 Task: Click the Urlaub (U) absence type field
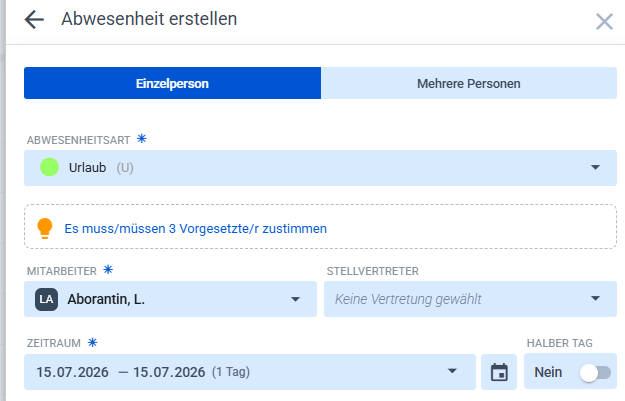click(320, 168)
